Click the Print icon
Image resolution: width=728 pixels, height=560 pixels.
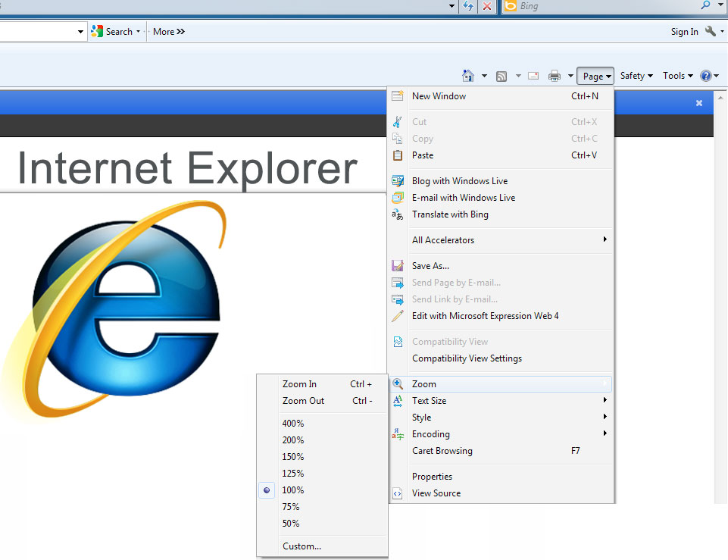click(555, 76)
